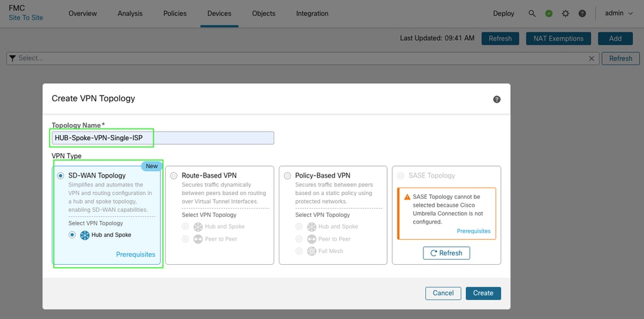644x319 pixels.
Task: Click the green deployment status icon
Action: coord(548,14)
